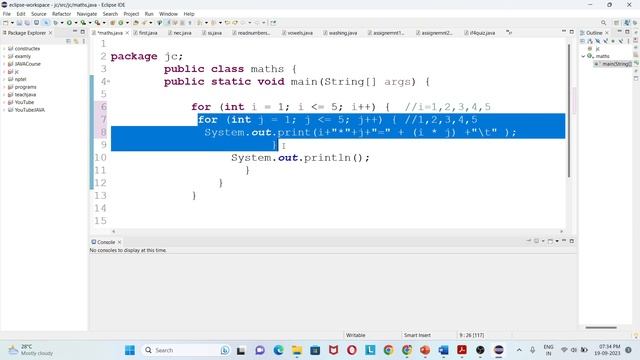
Task: Open the Navigate menu
Action: click(x=87, y=14)
